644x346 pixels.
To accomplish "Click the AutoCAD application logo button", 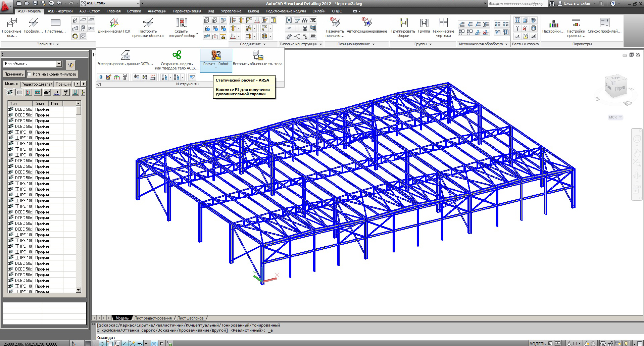I will [x=5, y=6].
